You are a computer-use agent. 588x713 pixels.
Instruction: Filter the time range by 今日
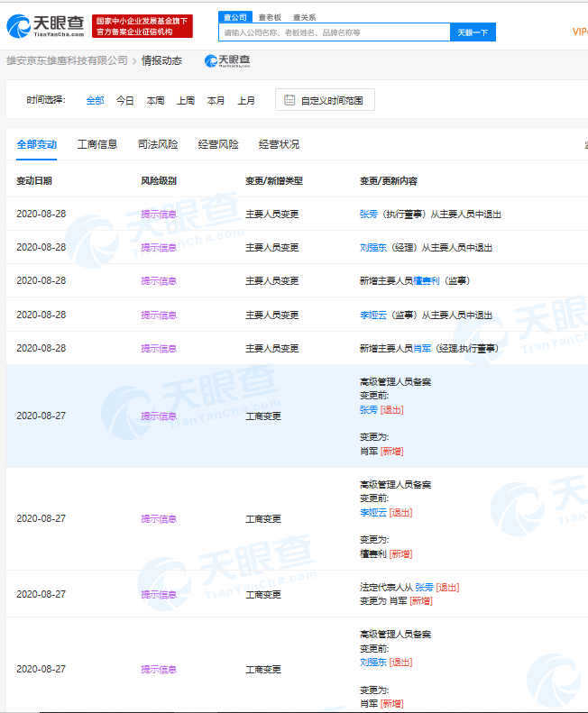click(125, 100)
